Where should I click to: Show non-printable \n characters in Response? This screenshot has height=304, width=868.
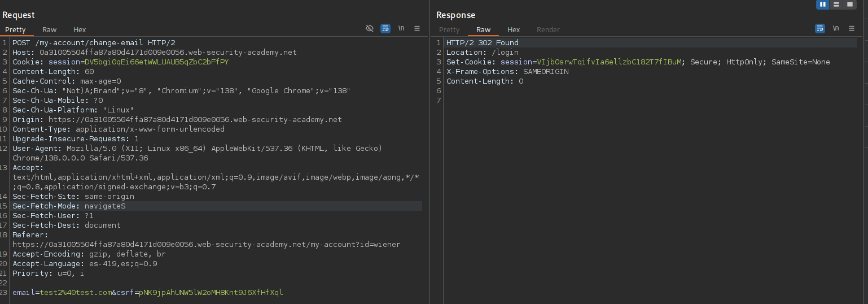click(x=836, y=28)
